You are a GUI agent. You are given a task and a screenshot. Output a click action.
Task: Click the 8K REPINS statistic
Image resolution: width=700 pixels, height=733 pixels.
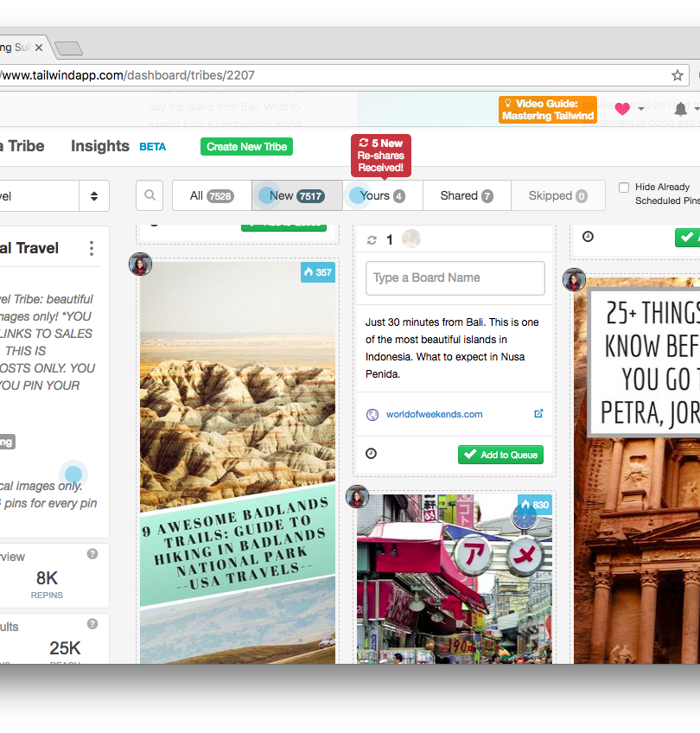(47, 584)
